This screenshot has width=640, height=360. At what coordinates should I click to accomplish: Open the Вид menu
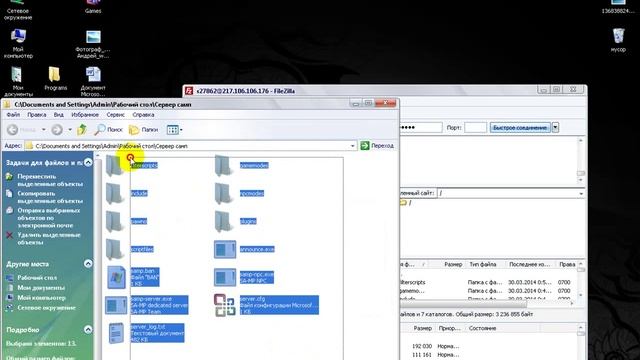click(x=59, y=115)
